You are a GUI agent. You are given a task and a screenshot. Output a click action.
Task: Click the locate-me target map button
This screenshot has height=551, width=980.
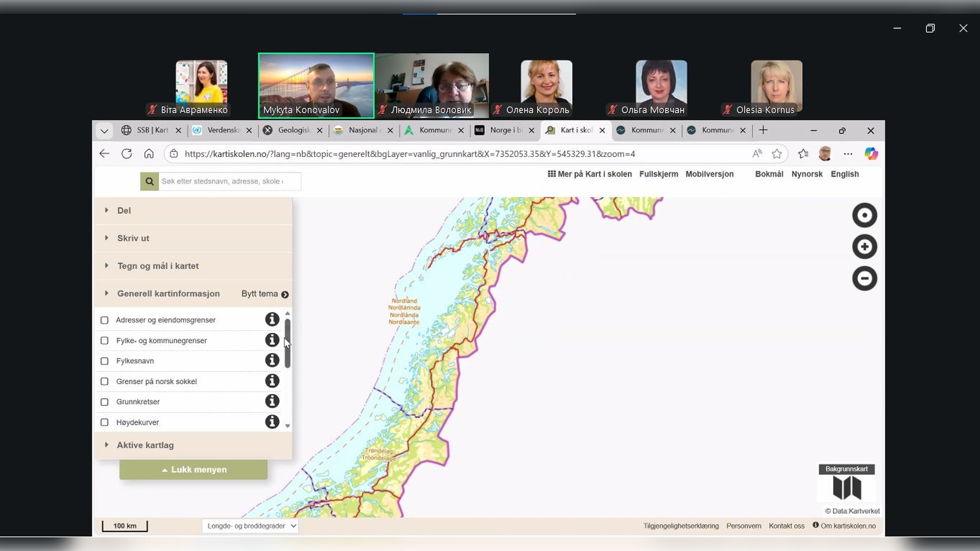coord(864,215)
